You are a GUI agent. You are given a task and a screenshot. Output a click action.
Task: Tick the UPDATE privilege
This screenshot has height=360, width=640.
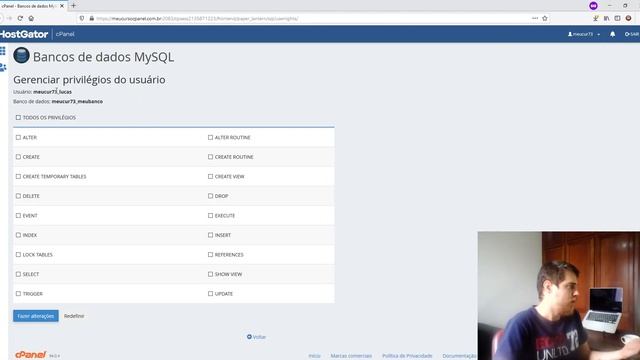point(210,293)
